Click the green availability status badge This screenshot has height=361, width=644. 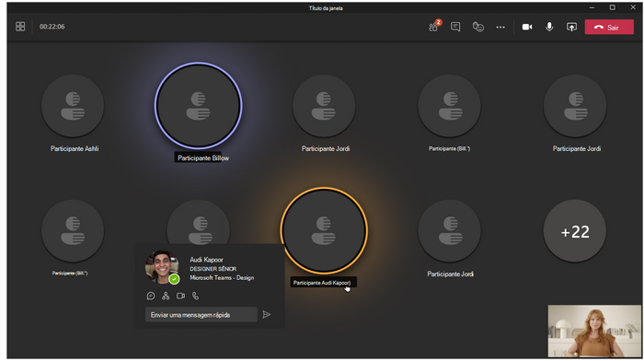(x=174, y=279)
